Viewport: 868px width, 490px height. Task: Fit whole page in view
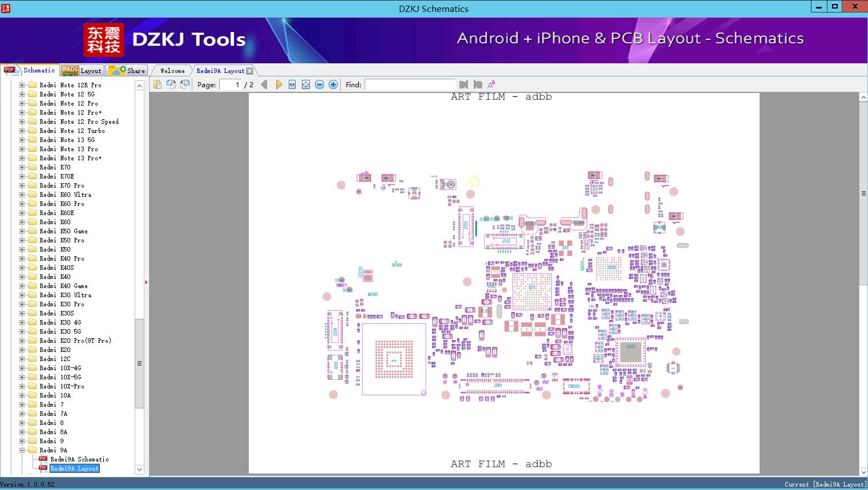coord(306,84)
